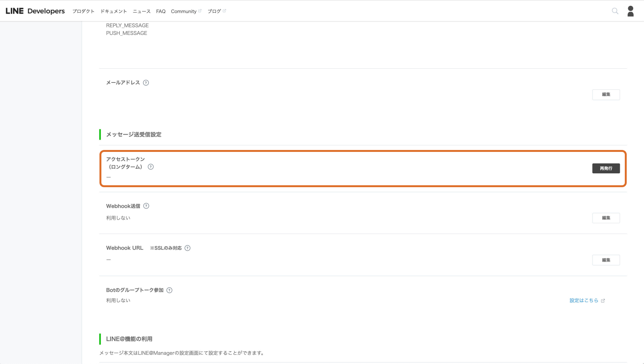Click help icon next to メールアドレス
The height and width of the screenshot is (364, 644).
click(x=146, y=83)
